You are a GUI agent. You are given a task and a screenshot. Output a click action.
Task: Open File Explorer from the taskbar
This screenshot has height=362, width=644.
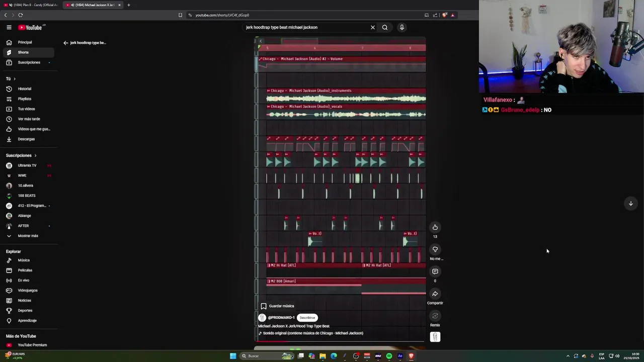323,356
